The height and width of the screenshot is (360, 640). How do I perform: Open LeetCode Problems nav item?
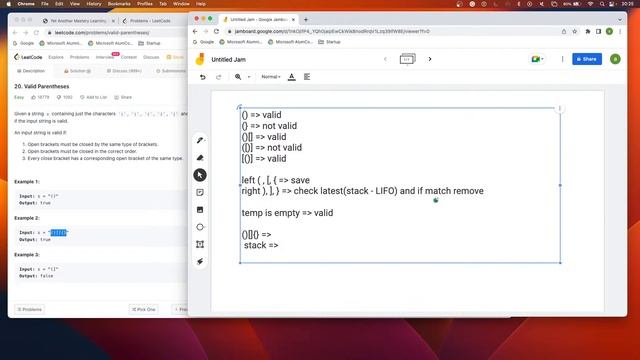pyautogui.click(x=79, y=57)
